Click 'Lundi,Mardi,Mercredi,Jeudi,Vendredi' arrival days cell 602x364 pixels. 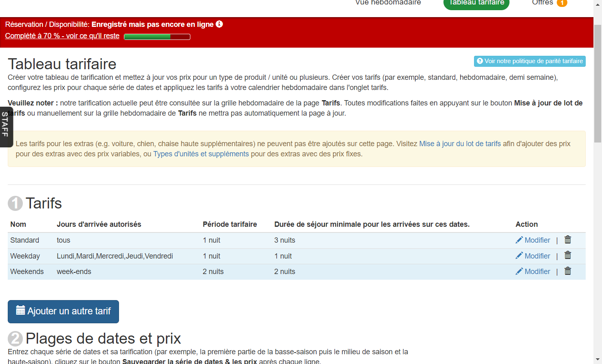pos(115,256)
